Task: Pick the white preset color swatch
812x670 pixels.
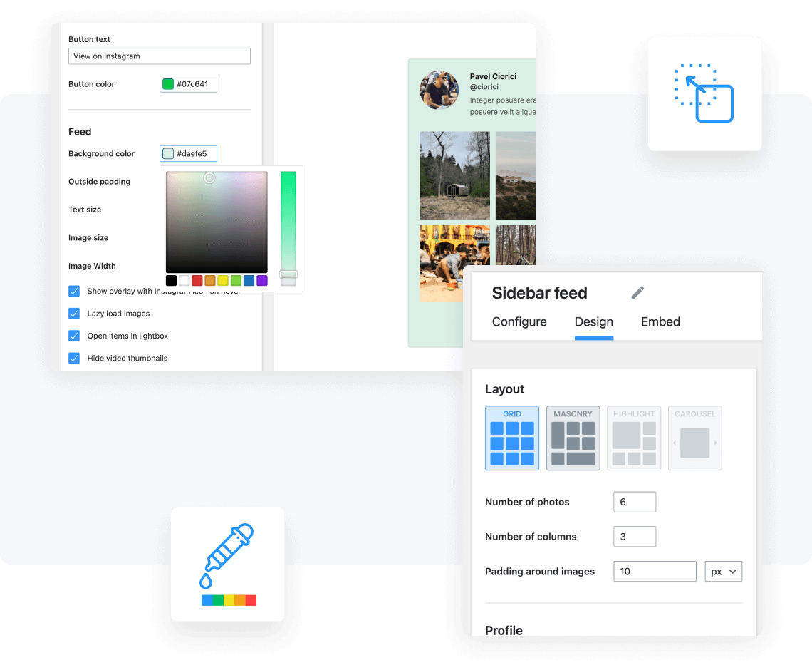Action: point(184,280)
